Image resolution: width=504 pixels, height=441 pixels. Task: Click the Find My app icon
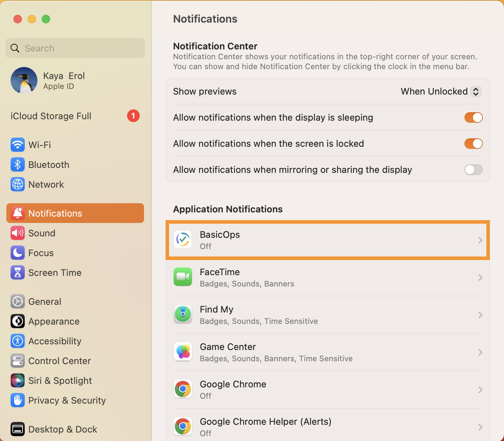point(183,315)
